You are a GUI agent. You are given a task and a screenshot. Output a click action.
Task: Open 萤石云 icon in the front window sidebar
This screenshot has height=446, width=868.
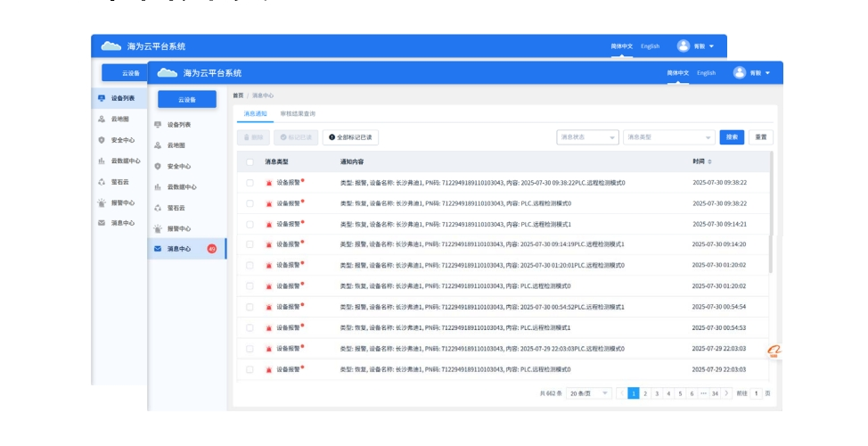pos(158,208)
